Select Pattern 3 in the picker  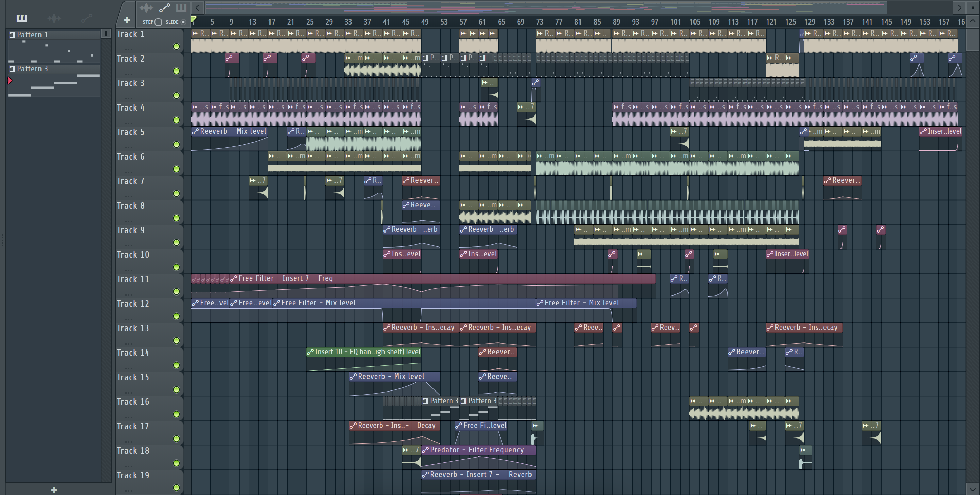tap(54, 69)
